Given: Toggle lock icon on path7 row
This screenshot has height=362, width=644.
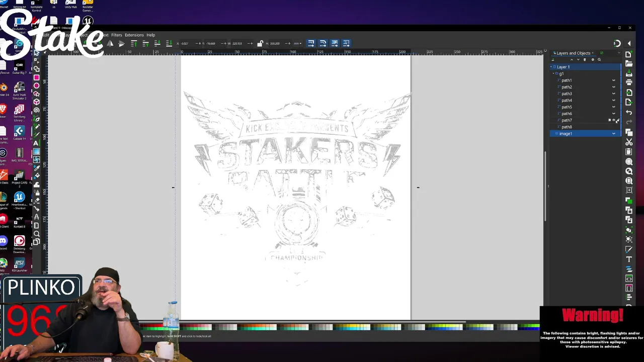Looking at the screenshot, I should (x=618, y=120).
